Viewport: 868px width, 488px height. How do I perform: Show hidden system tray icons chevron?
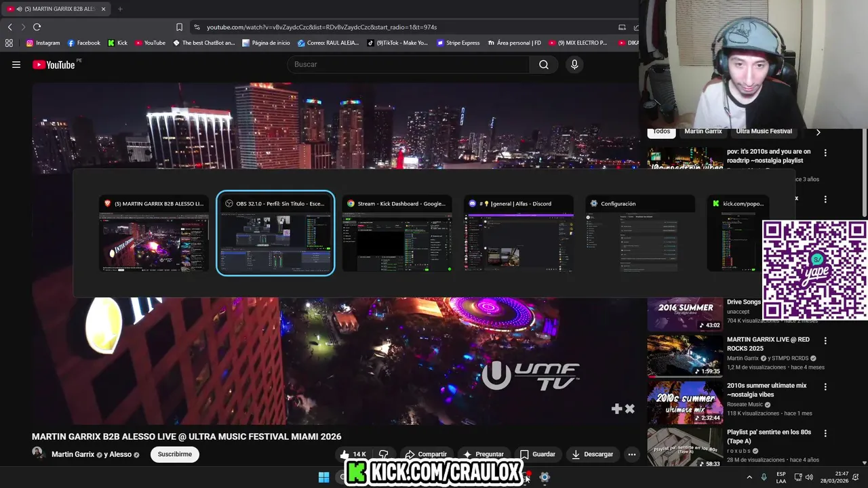pyautogui.click(x=749, y=477)
